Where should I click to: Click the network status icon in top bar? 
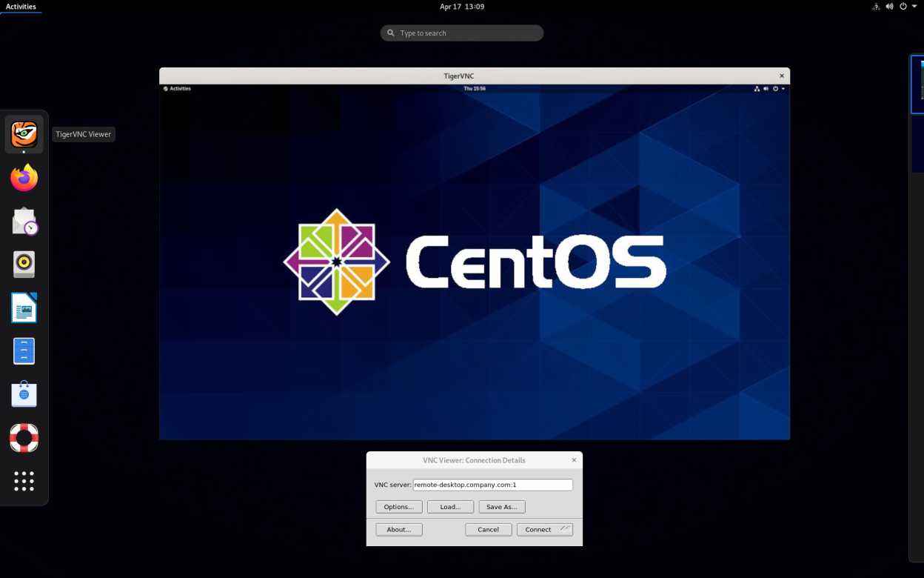(x=877, y=7)
